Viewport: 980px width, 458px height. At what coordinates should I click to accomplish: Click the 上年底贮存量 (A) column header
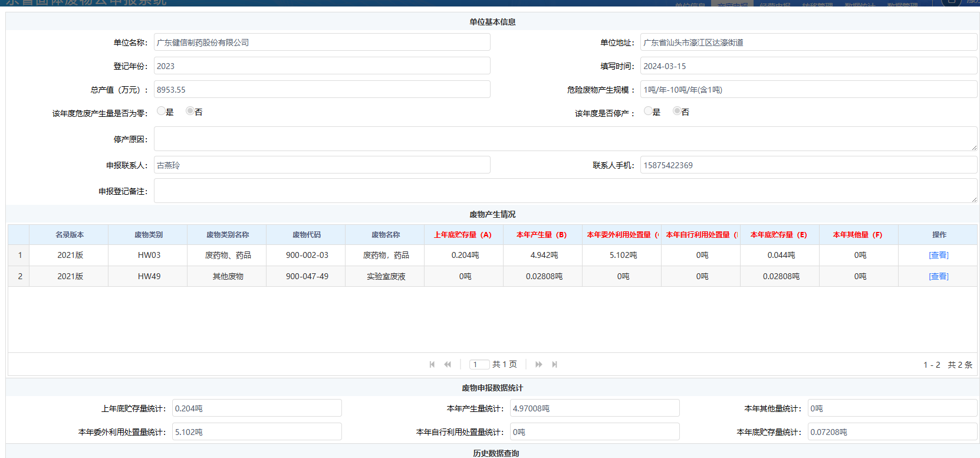pyautogui.click(x=463, y=235)
